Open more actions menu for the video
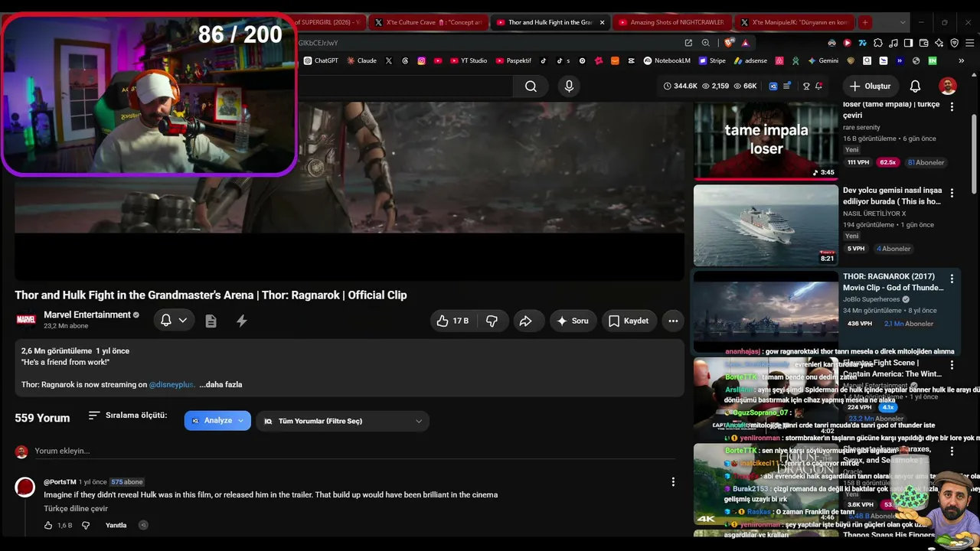 (673, 321)
